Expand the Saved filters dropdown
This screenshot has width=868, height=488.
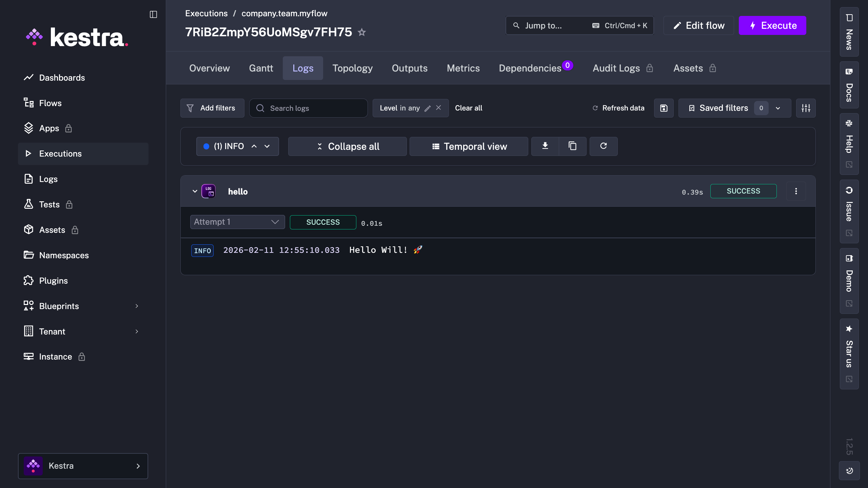pyautogui.click(x=778, y=108)
